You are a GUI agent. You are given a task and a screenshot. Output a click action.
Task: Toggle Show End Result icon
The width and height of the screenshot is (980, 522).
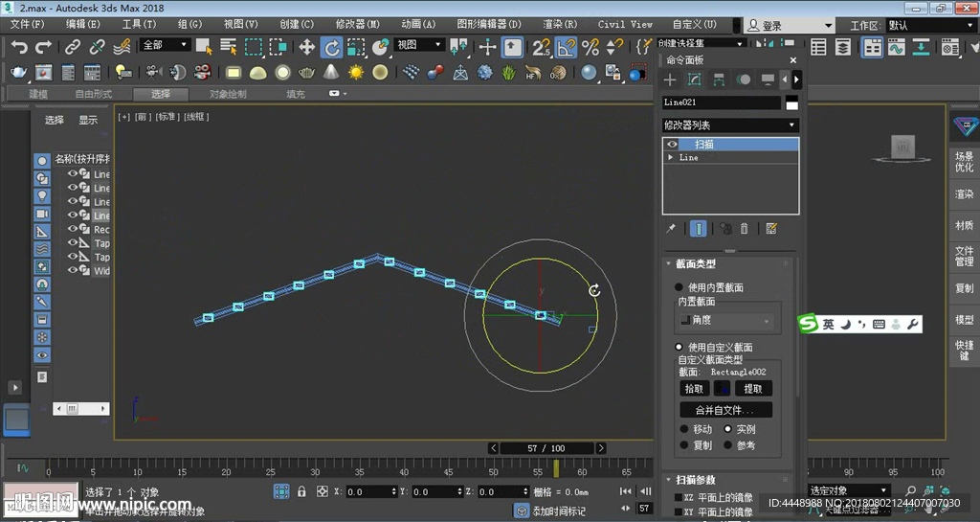pos(698,229)
